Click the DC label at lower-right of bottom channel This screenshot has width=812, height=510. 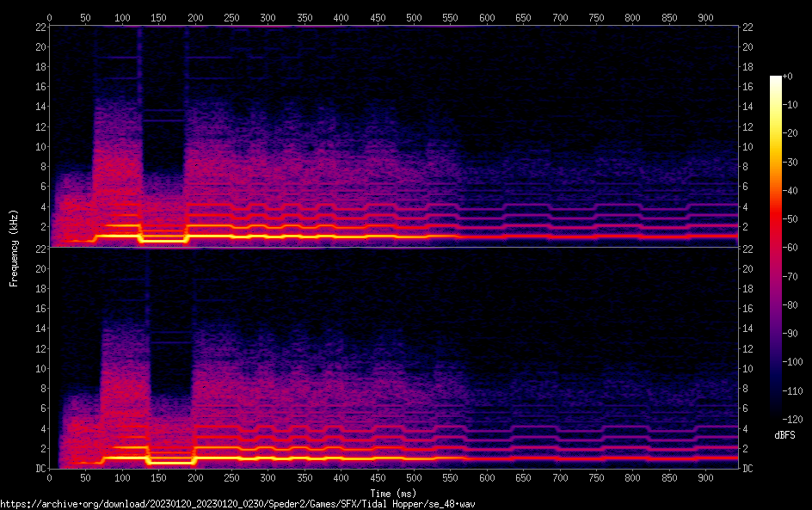[748, 469]
